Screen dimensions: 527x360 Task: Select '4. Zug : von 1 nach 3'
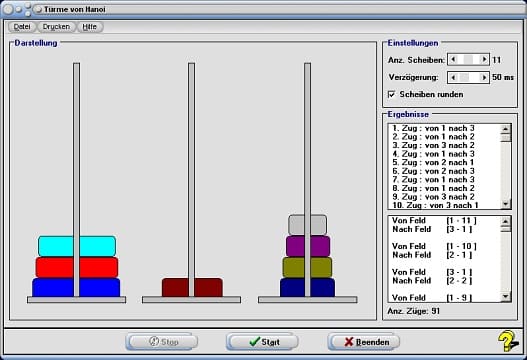(x=433, y=154)
